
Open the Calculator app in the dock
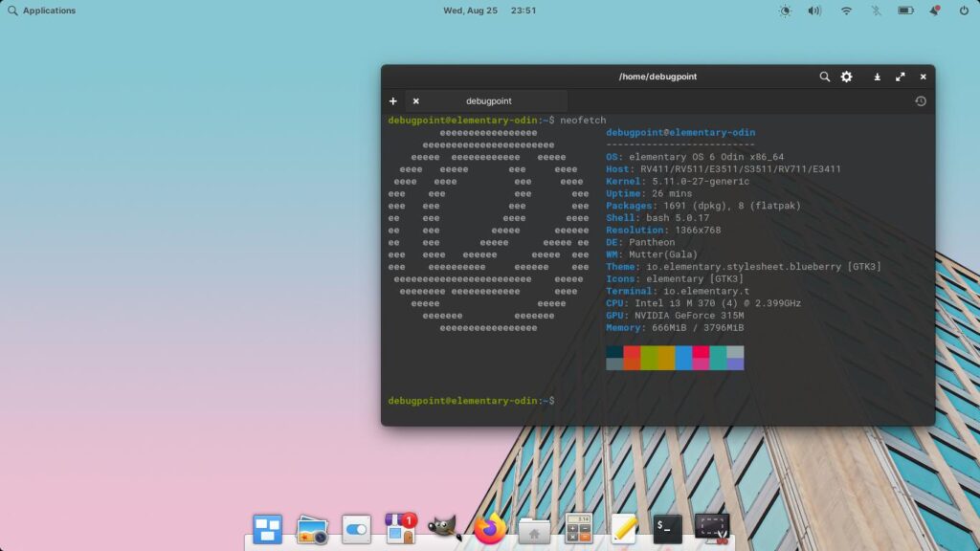(x=578, y=527)
